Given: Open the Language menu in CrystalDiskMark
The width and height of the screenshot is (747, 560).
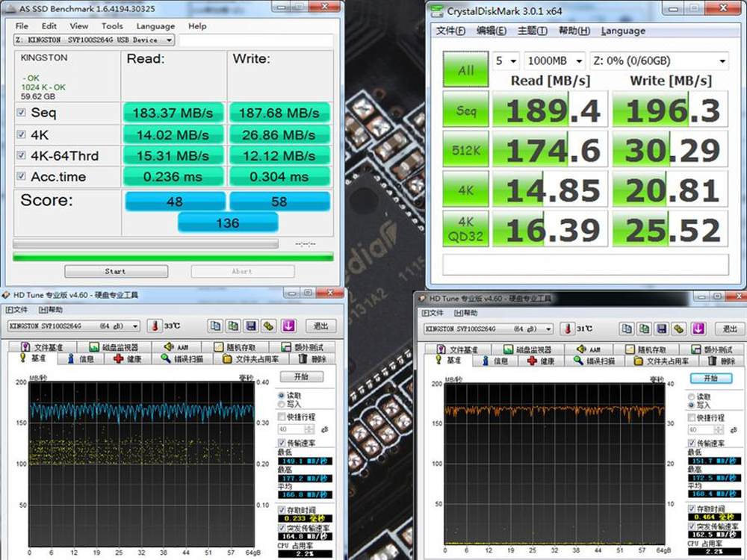Looking at the screenshot, I should (x=623, y=31).
